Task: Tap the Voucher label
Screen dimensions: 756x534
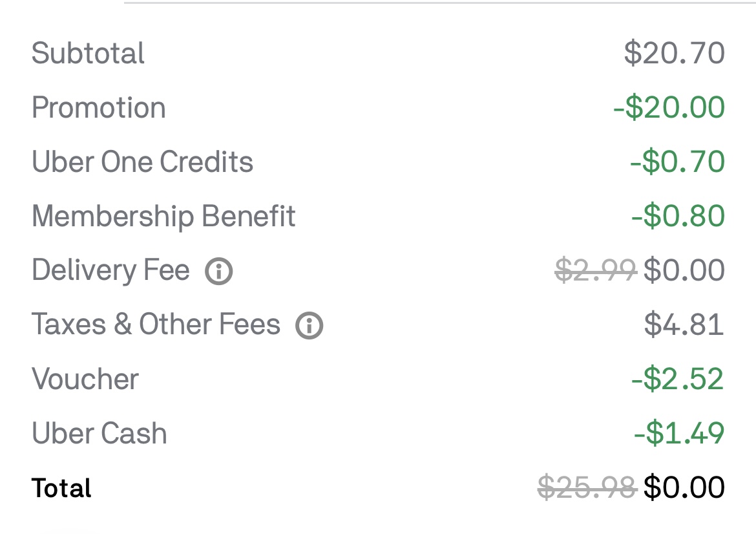Action: (85, 379)
